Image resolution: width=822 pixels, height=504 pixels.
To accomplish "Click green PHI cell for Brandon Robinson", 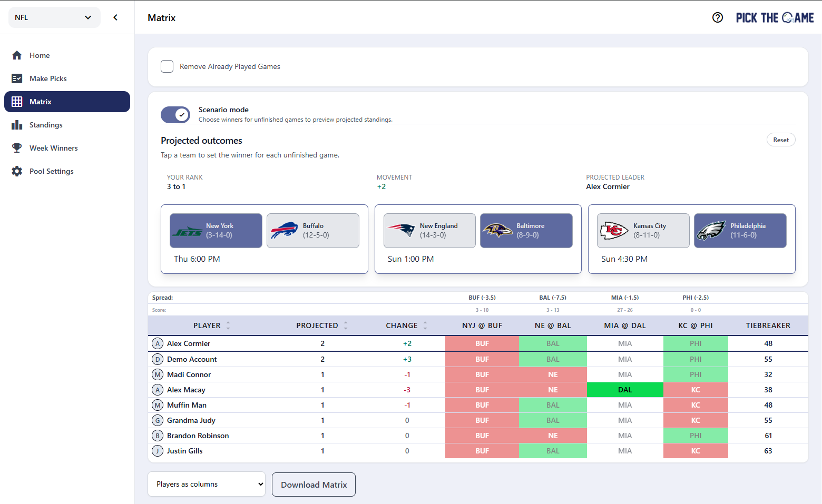I will [x=696, y=436].
